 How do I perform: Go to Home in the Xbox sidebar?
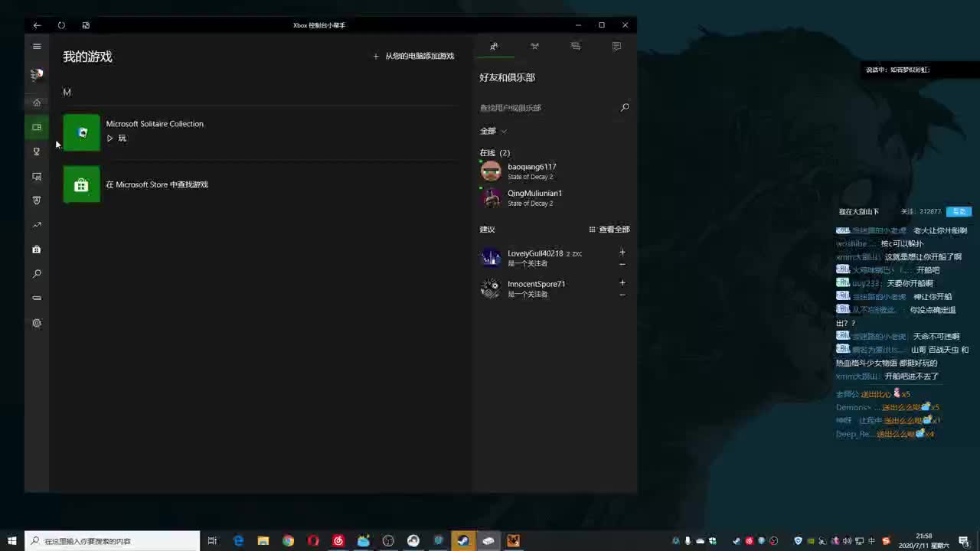(37, 103)
